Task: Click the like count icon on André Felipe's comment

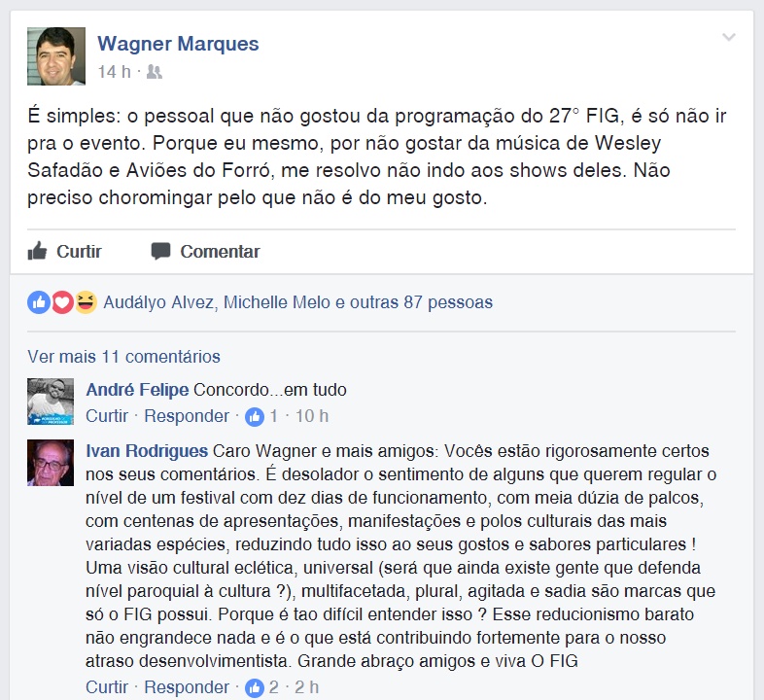Action: pyautogui.click(x=255, y=417)
